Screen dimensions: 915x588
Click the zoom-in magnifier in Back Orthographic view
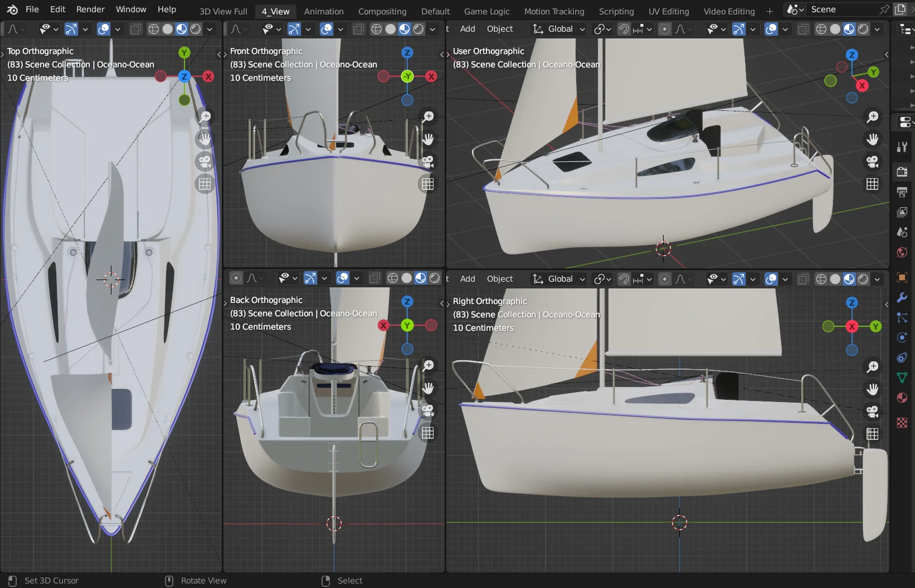tap(428, 365)
